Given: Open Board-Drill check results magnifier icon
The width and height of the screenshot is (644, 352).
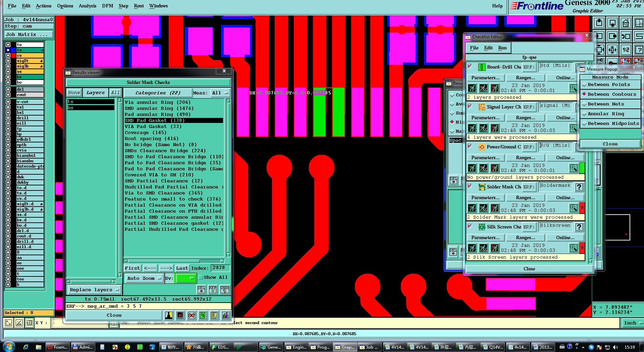Looking at the screenshot, I should (x=573, y=88).
